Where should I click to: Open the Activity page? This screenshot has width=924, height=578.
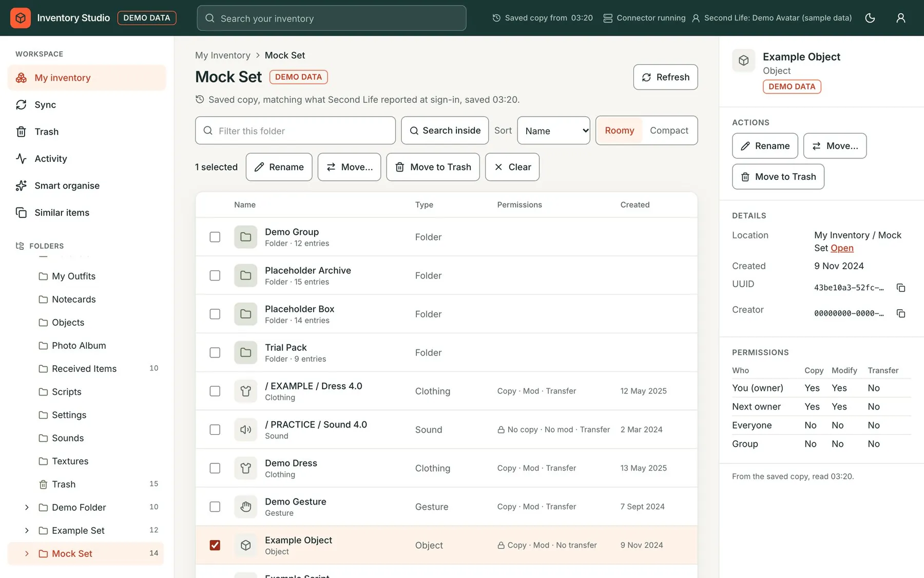click(x=87, y=159)
